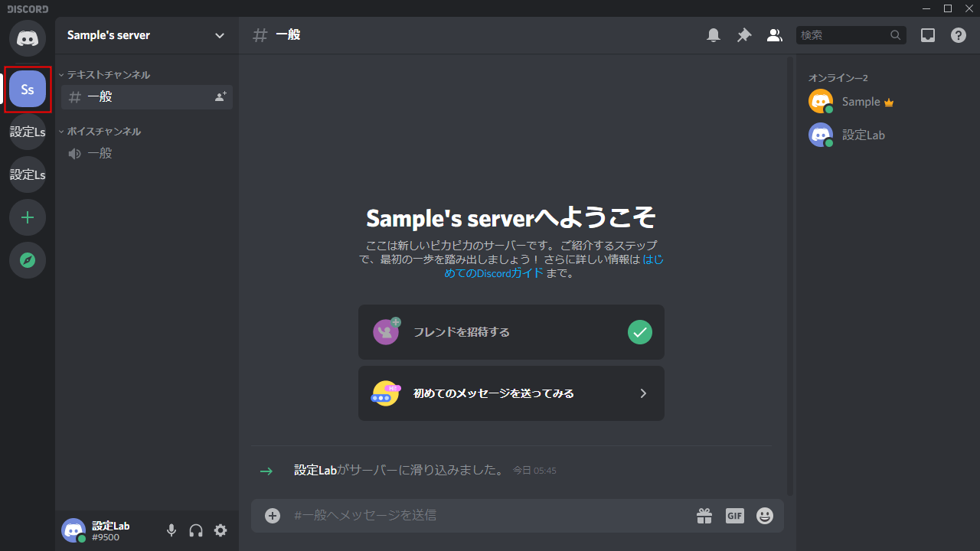The height and width of the screenshot is (551, 980).
Task: Click the フレンドを招待する card
Action: point(511,332)
